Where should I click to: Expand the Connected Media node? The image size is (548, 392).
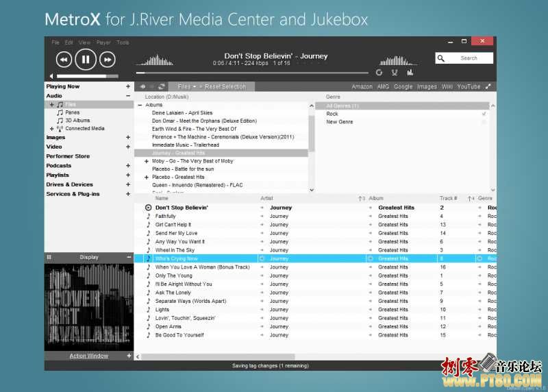(52, 129)
